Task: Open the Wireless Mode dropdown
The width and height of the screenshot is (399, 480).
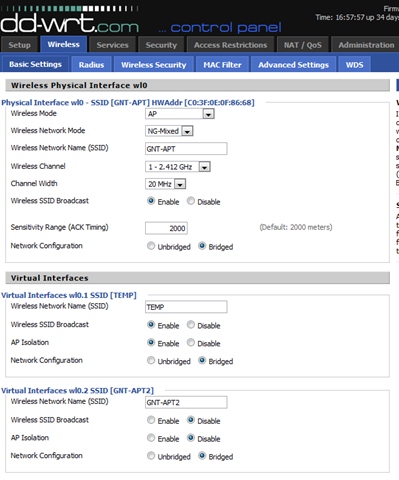Action: [180, 114]
